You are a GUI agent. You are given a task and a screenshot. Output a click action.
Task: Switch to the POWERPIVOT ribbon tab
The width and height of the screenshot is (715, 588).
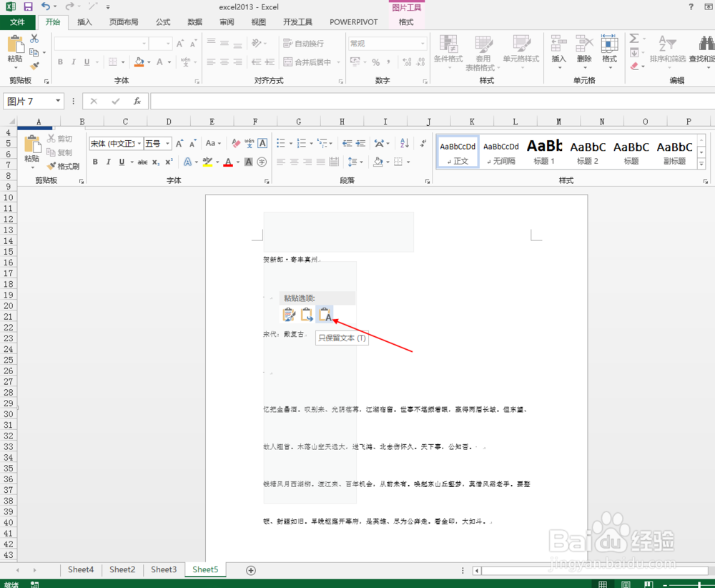[x=354, y=22]
